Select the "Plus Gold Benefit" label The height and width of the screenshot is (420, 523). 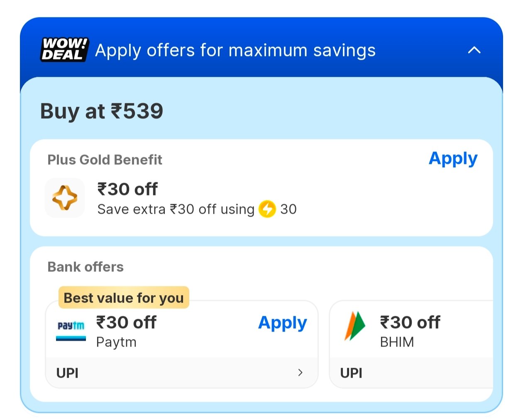tap(105, 160)
